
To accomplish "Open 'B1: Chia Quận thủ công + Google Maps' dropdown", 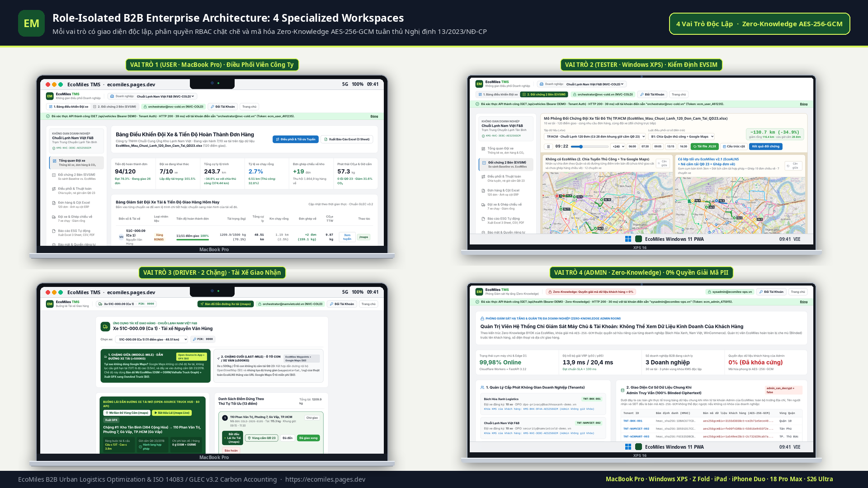I will pyautogui.click(x=682, y=136).
